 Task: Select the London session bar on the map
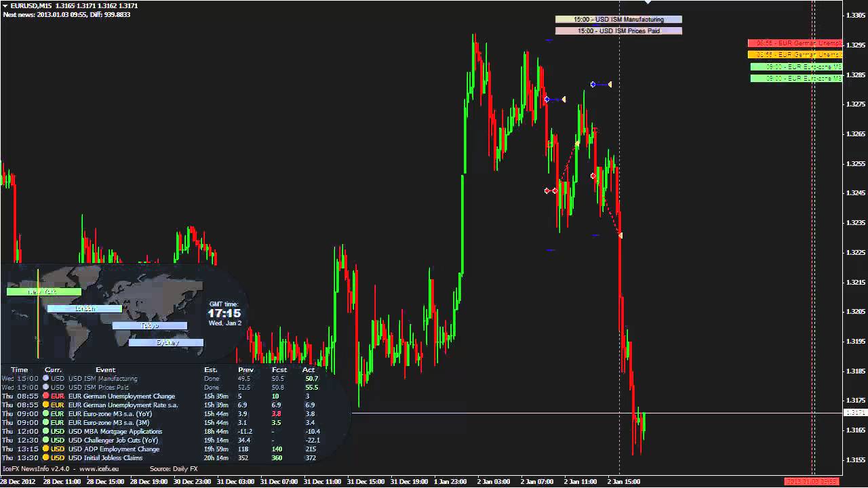pyautogui.click(x=85, y=308)
